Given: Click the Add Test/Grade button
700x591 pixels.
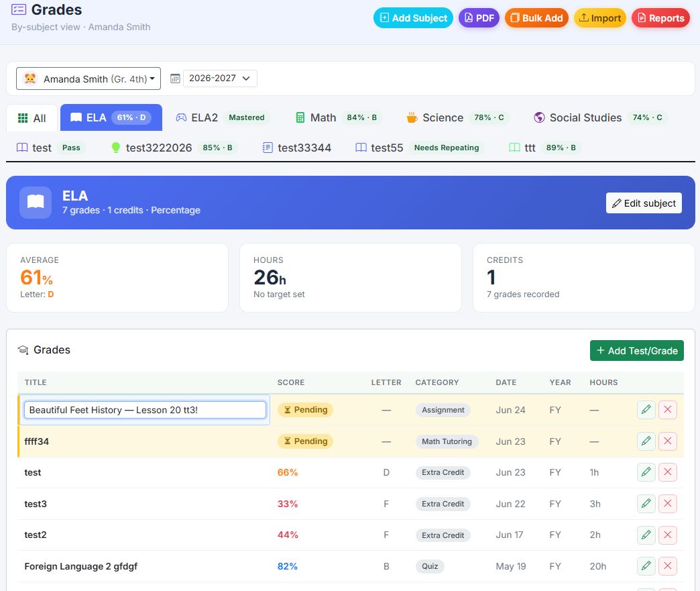Looking at the screenshot, I should (636, 351).
